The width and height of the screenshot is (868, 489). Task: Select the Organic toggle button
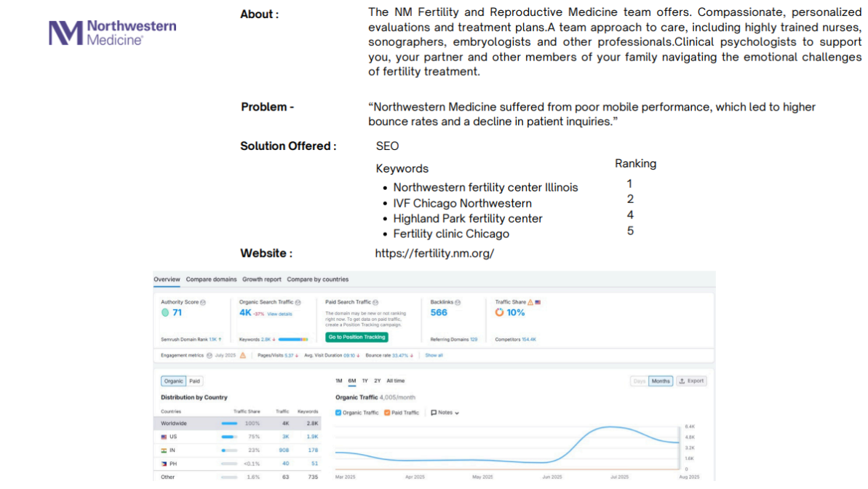tap(173, 381)
